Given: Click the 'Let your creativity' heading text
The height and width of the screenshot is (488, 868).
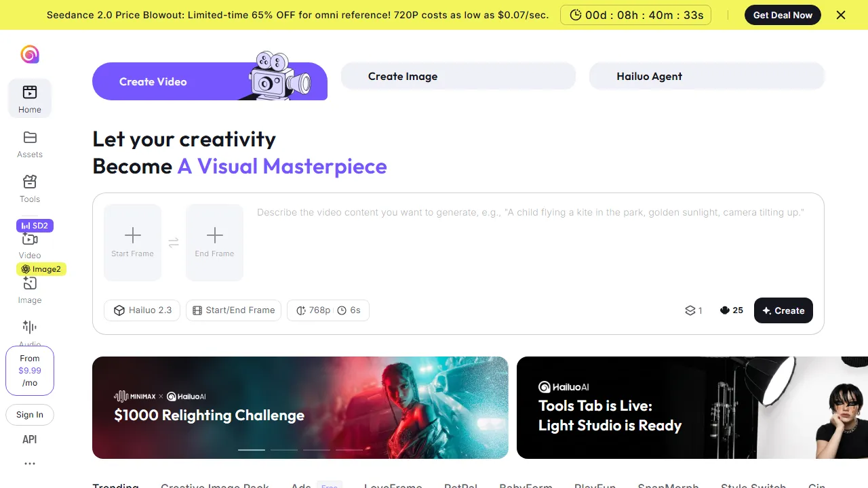Looking at the screenshot, I should pos(184,139).
